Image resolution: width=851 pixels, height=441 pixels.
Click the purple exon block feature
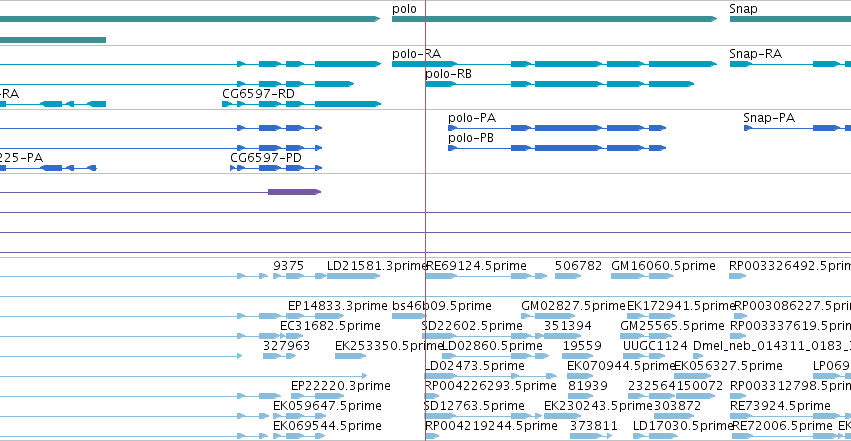tap(294, 192)
